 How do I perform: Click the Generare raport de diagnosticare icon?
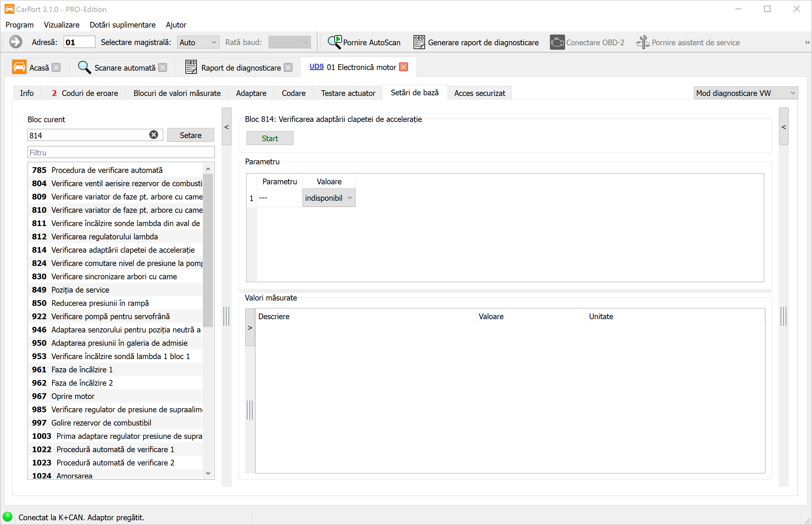[x=419, y=42]
